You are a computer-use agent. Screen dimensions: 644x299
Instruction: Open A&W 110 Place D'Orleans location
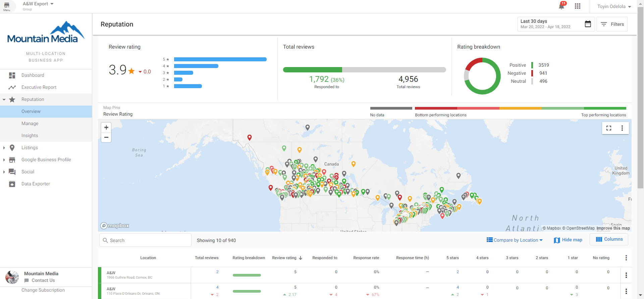tap(133, 291)
